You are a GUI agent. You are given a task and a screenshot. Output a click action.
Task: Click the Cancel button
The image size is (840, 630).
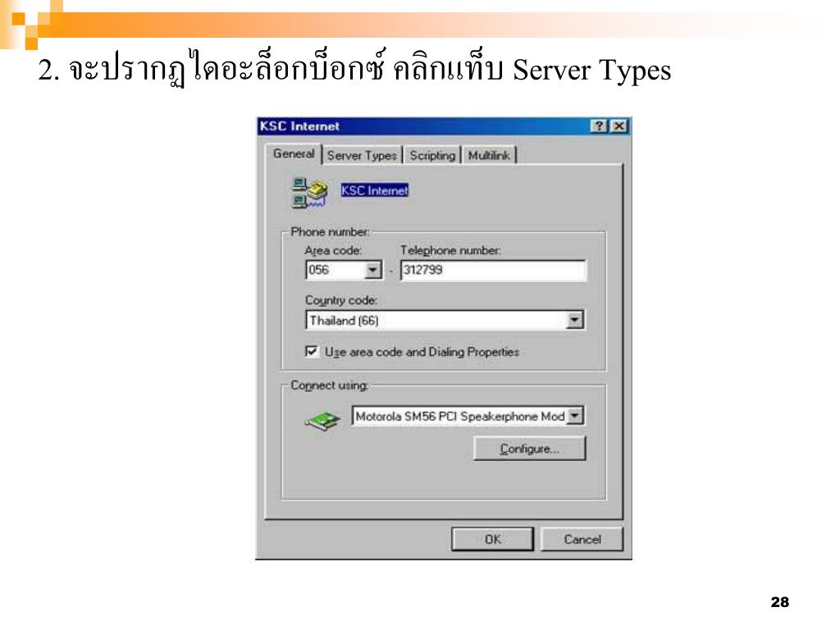click(582, 539)
